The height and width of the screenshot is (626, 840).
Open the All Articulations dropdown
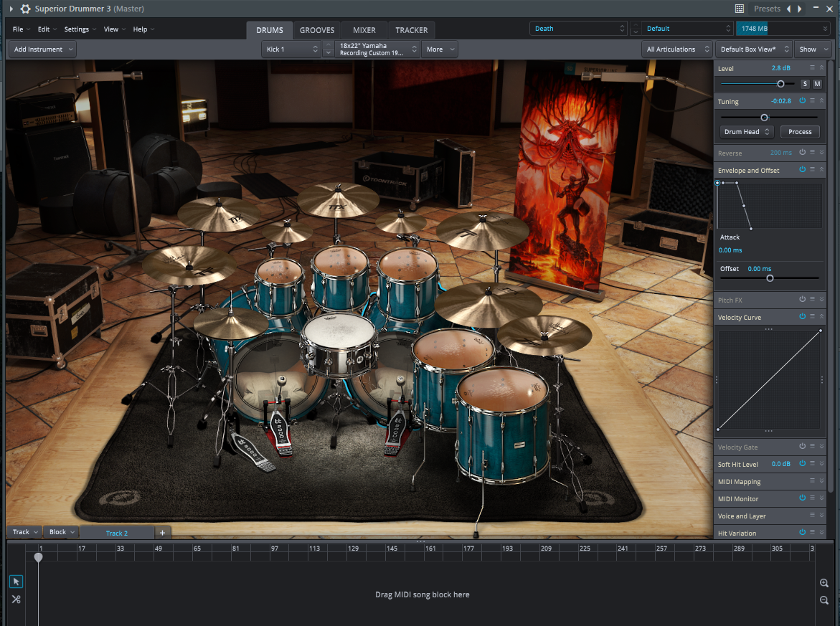676,49
